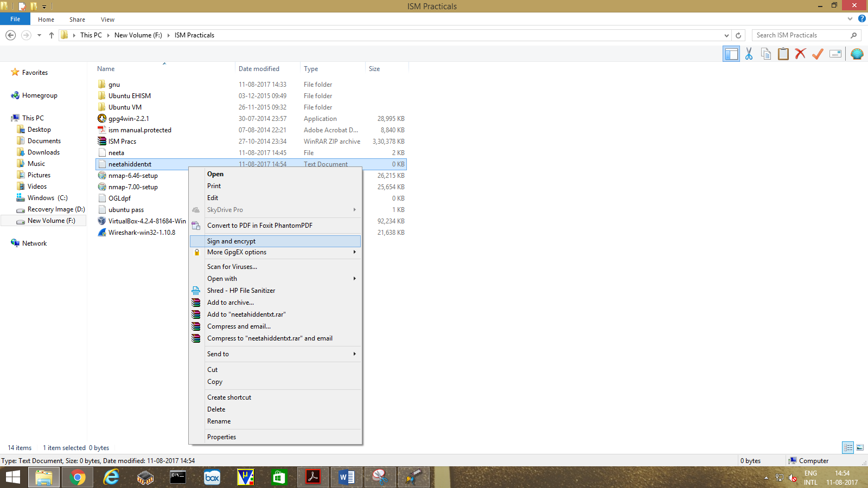This screenshot has height=488, width=868.
Task: Toggle the navigation pane toolbar button
Action: click(x=731, y=54)
